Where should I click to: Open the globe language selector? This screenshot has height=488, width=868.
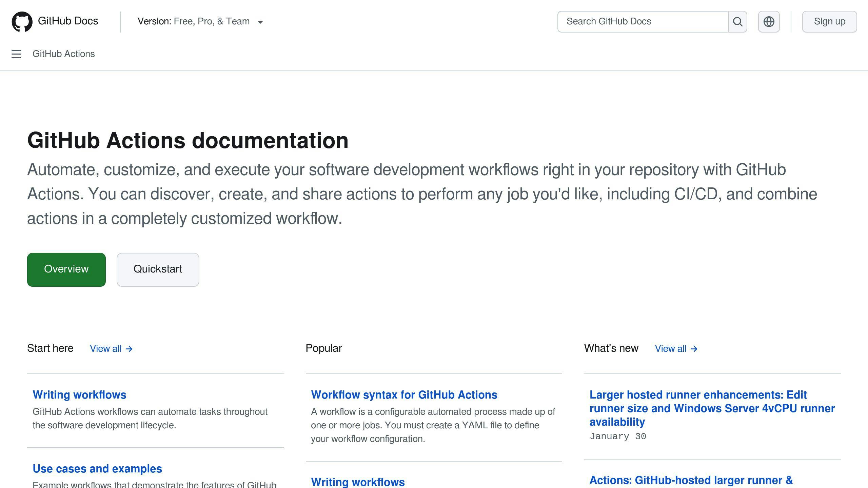point(769,22)
